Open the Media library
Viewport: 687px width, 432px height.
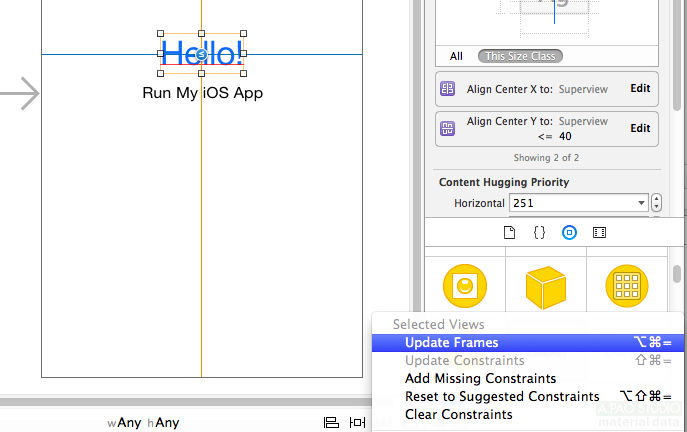click(x=599, y=232)
